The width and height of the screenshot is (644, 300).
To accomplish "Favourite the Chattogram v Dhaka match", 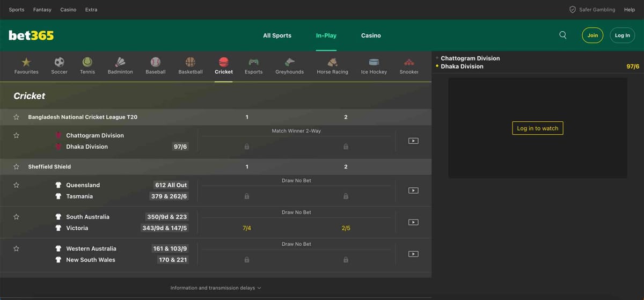I will click(17, 135).
